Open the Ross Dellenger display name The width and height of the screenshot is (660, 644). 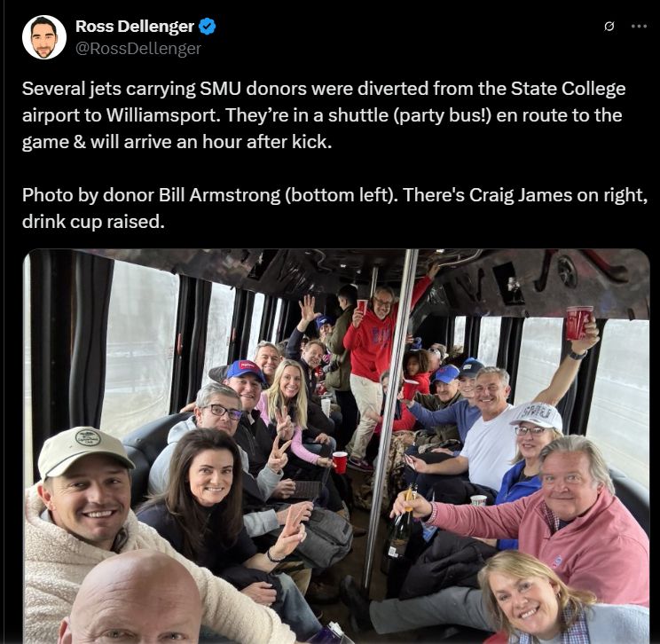pos(134,27)
